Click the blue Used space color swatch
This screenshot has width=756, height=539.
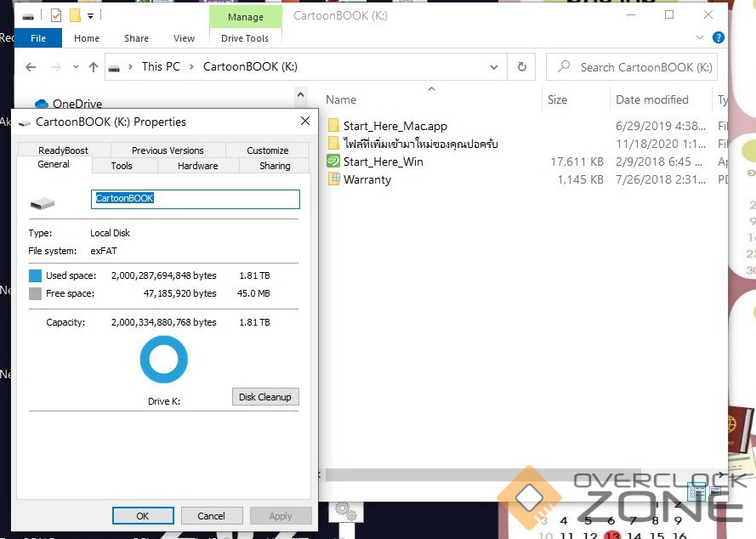35,275
